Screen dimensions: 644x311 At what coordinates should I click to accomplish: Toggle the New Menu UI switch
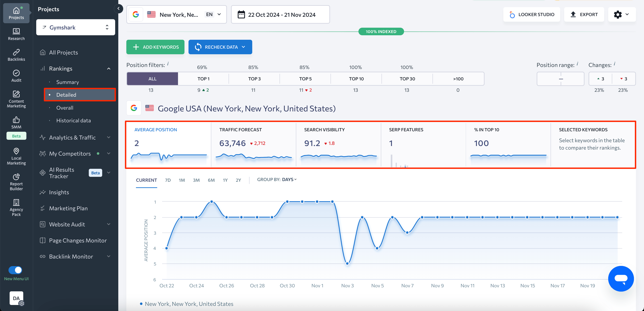(x=15, y=270)
